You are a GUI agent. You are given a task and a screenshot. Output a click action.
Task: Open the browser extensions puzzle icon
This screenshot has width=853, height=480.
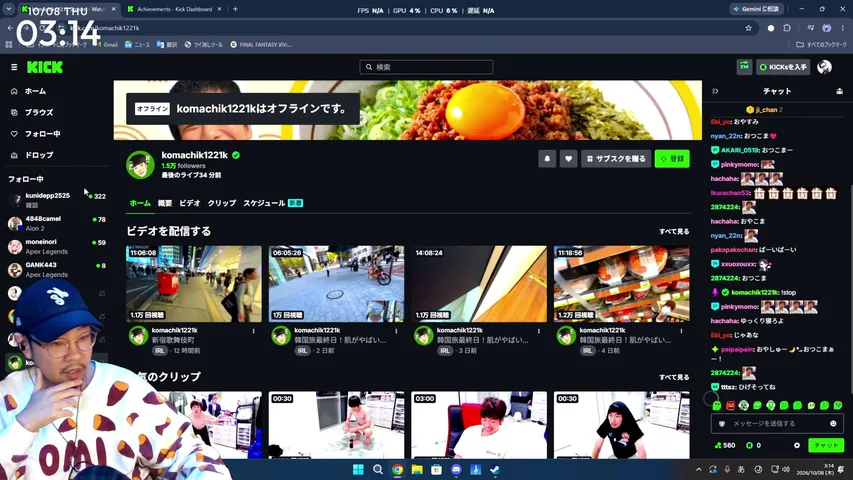pos(787,28)
